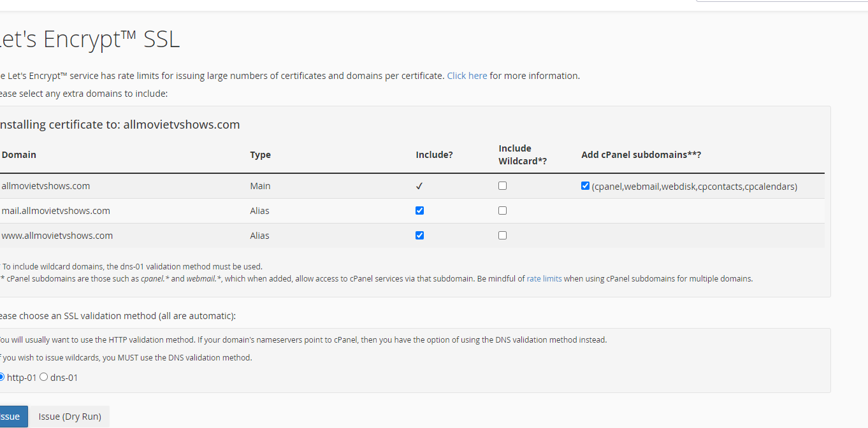The image size is (868, 428).
Task: Click the Issue (Dry Run) button
Action: click(70, 417)
